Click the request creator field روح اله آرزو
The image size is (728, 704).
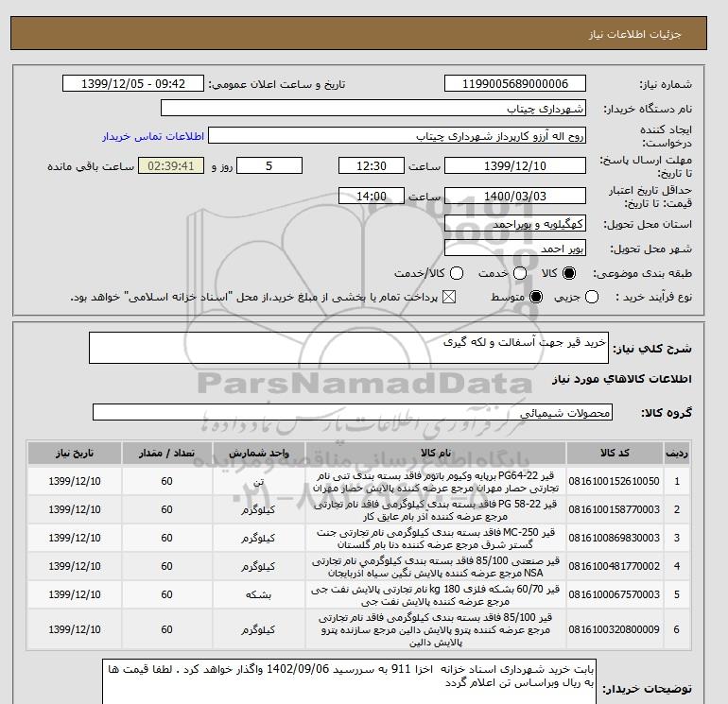[x=397, y=136]
